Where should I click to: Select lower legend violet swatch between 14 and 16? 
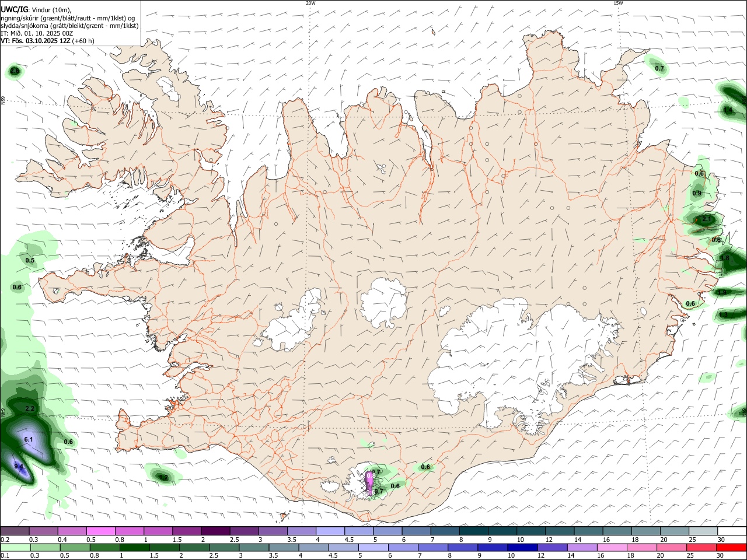582,547
